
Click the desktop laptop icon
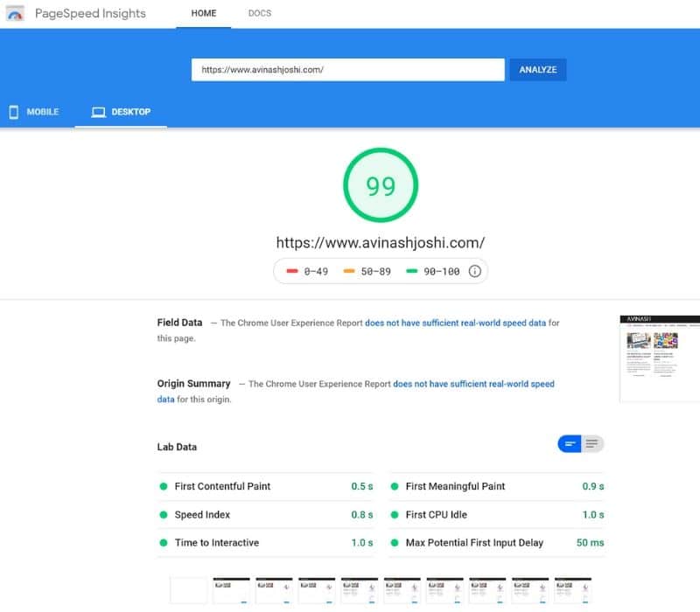[98, 112]
